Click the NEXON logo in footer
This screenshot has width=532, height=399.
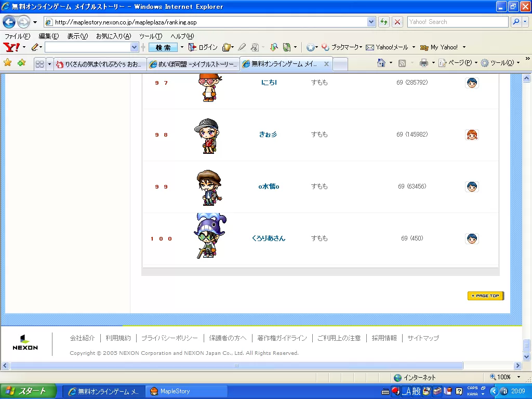point(25,343)
